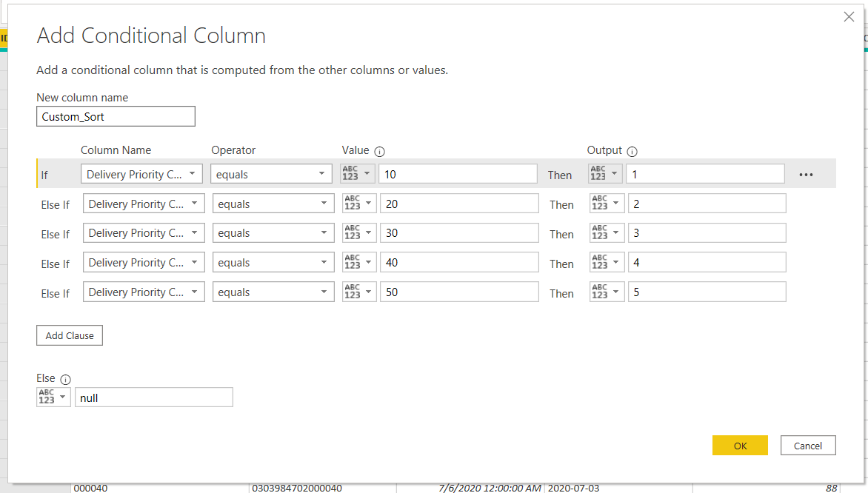Select the 7/6/2020 12:00:00 AM cell behind dialog

470,488
